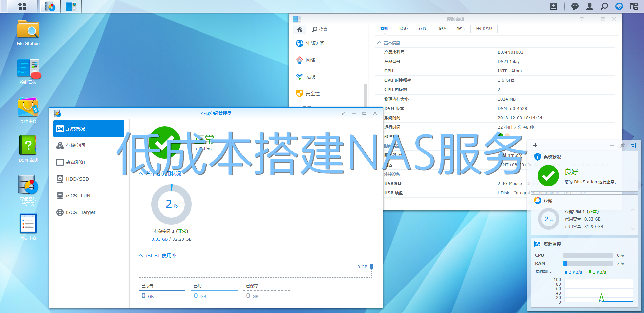Screen dimensions: 644x313
Task: Add a widget with the plus button
Action: [535, 145]
